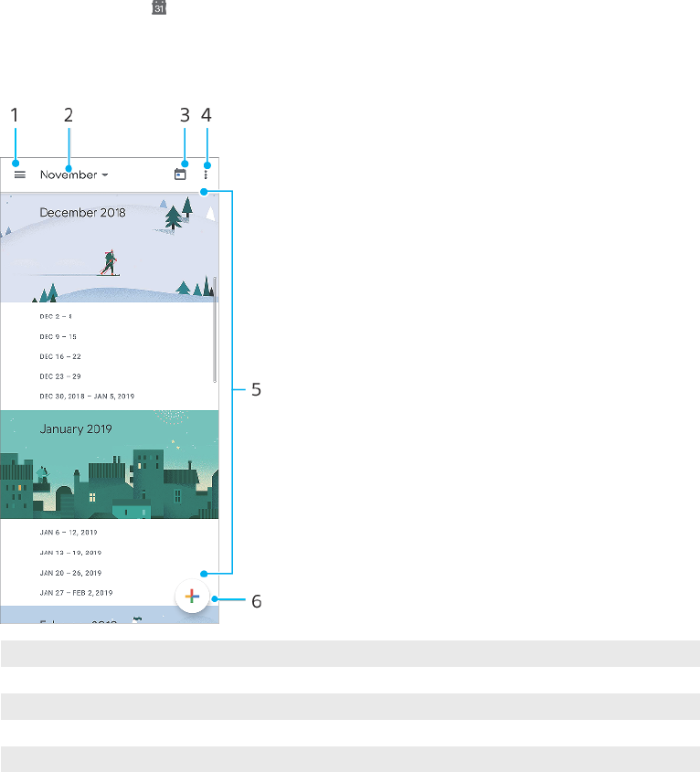
Task: Jump to today using calendar icon
Action: click(x=180, y=174)
